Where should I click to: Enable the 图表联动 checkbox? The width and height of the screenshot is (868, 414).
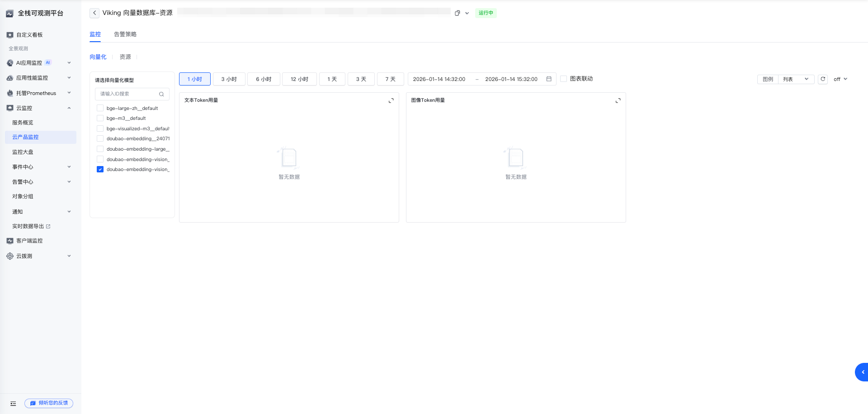(564, 79)
